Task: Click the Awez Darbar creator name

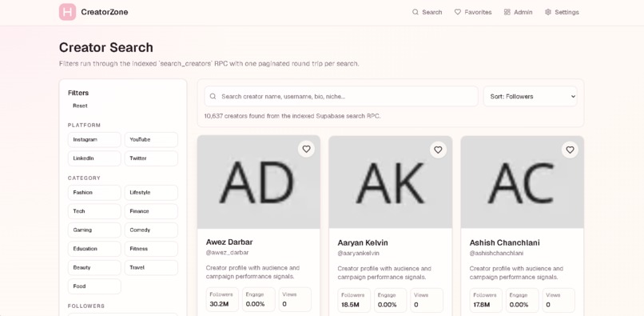Action: (x=229, y=242)
